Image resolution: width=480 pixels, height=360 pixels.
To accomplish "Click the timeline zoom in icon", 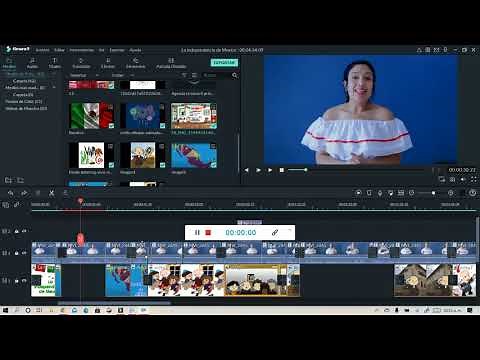I will (451, 193).
